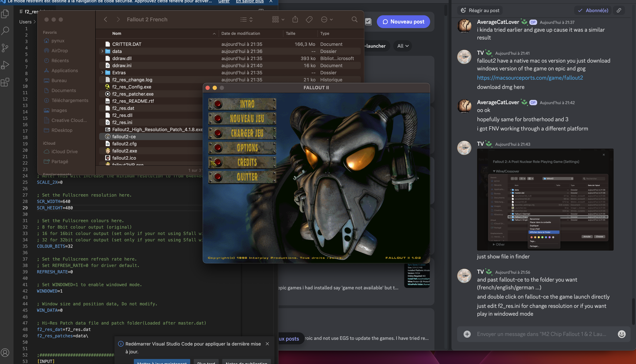
Task: Click the Finder share icon
Action: click(x=295, y=20)
